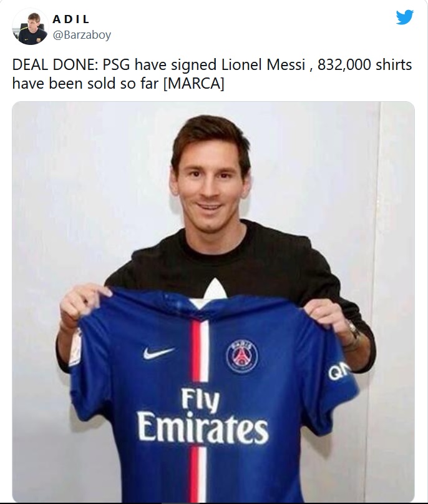This screenshot has width=428, height=504.
Task: Click the word "Fly" on the jersey
Action: click(200, 400)
